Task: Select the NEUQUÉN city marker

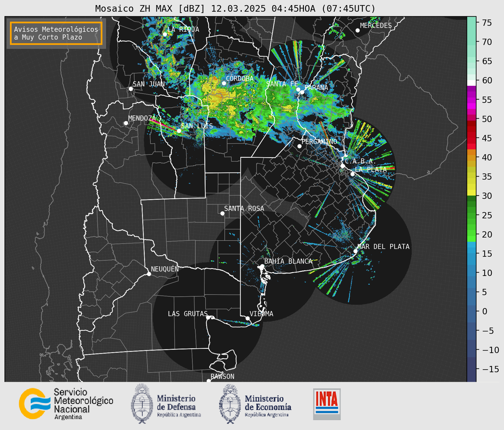Action: [149, 274]
